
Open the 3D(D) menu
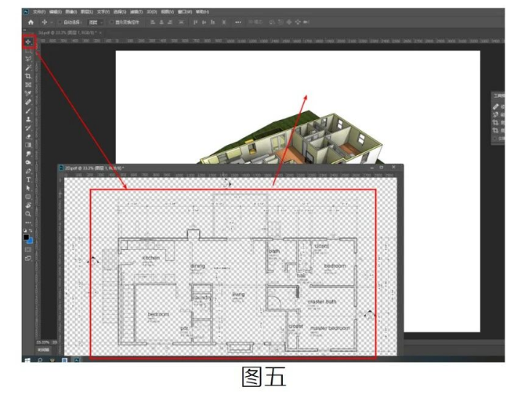coord(152,12)
